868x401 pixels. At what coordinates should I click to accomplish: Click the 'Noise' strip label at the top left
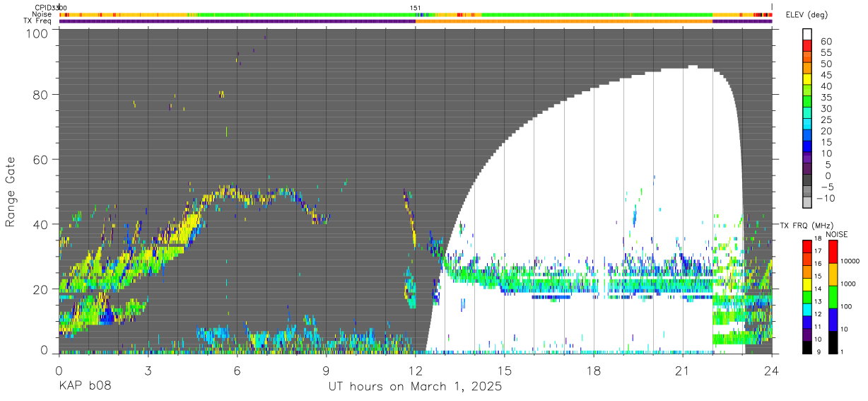click(x=42, y=14)
